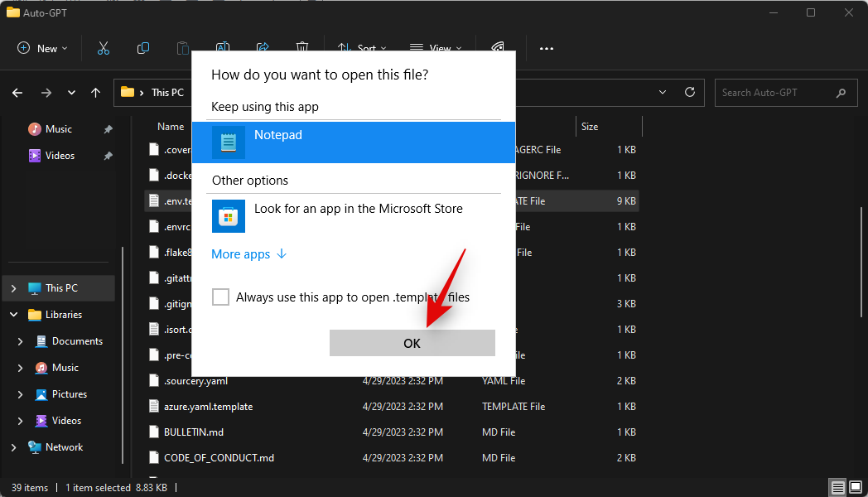
Task: Click More apps link
Action: [248, 254]
